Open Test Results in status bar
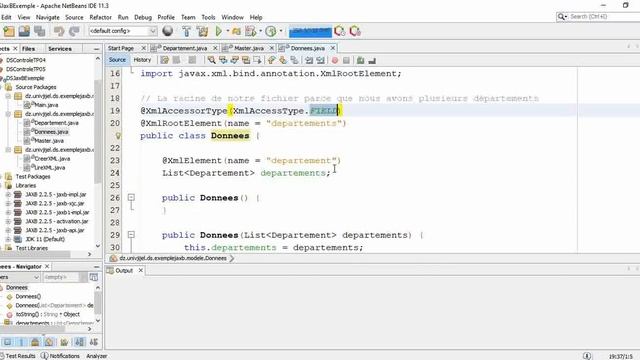This screenshot has width=640, height=360. 18,356
